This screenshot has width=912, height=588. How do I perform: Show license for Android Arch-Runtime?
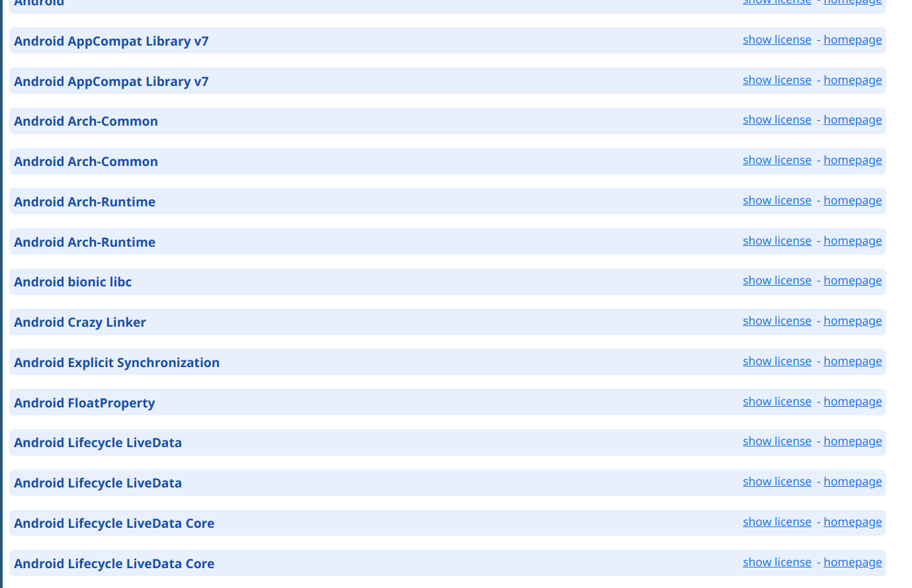tap(776, 200)
